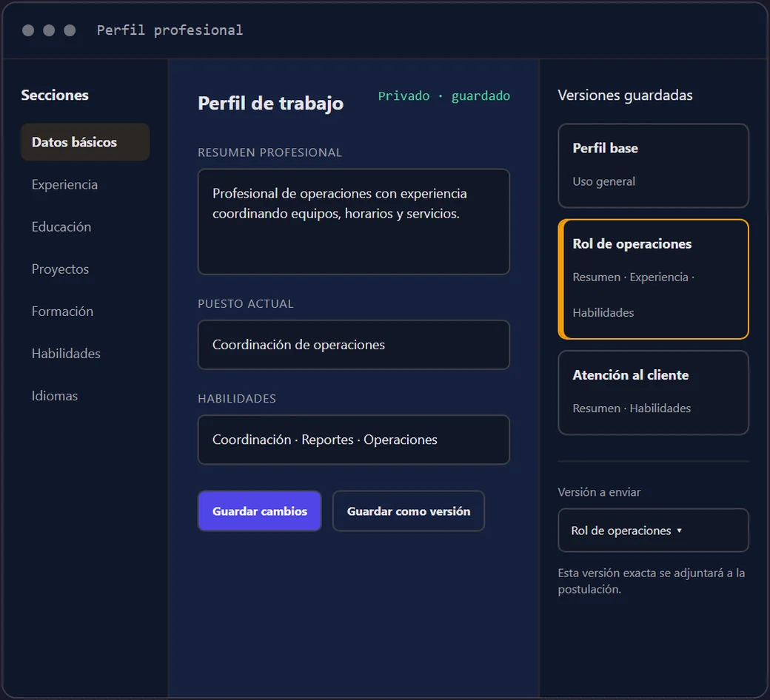
Task: Click the Perfil de trabajo heading
Action: [270, 103]
